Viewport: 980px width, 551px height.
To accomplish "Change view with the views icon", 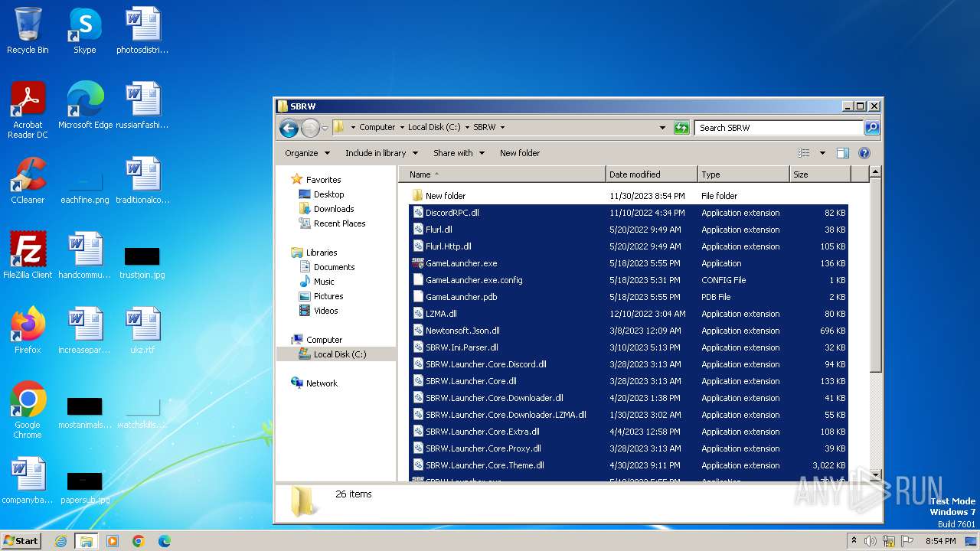I will (x=803, y=153).
